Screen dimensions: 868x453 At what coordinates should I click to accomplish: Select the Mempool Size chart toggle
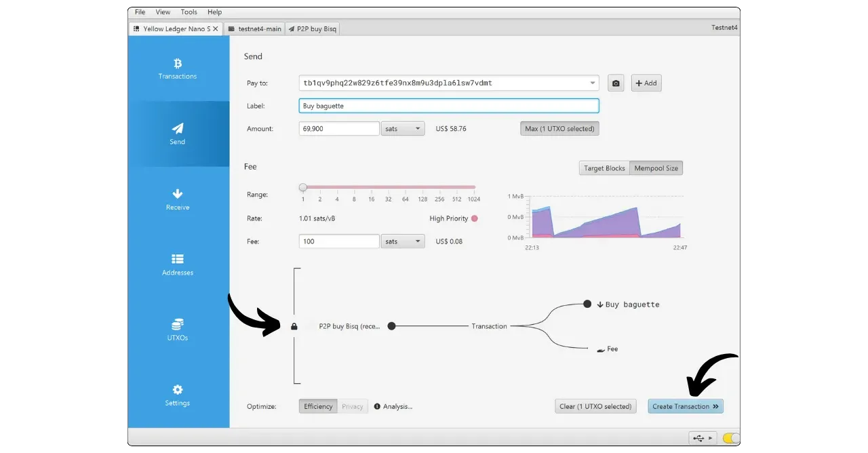pos(656,168)
